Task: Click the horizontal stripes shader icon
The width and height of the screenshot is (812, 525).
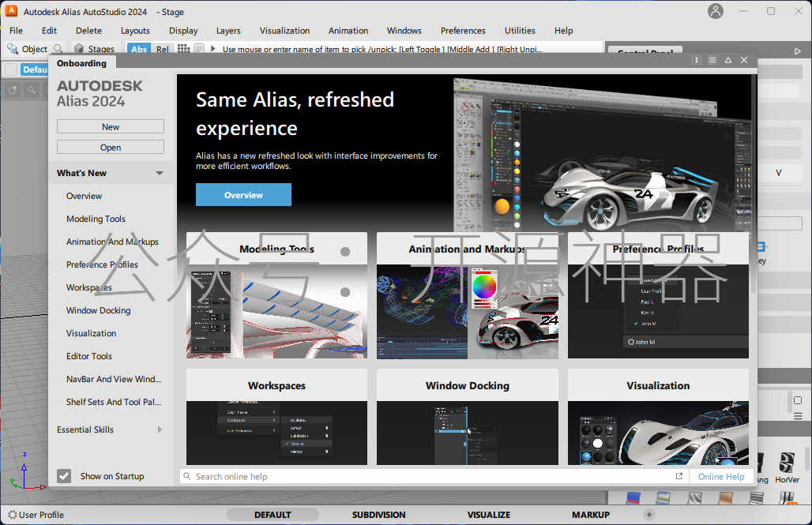Action: pos(757,498)
